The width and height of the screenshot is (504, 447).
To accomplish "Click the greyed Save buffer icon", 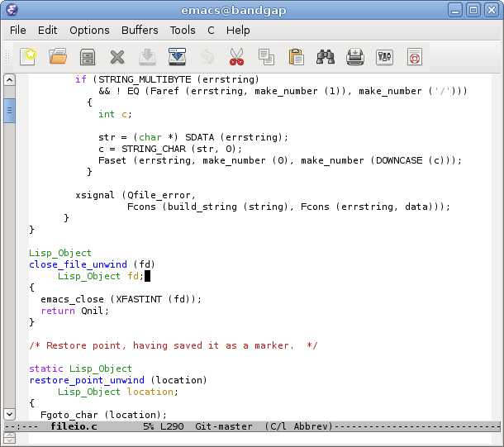I will 147,57.
